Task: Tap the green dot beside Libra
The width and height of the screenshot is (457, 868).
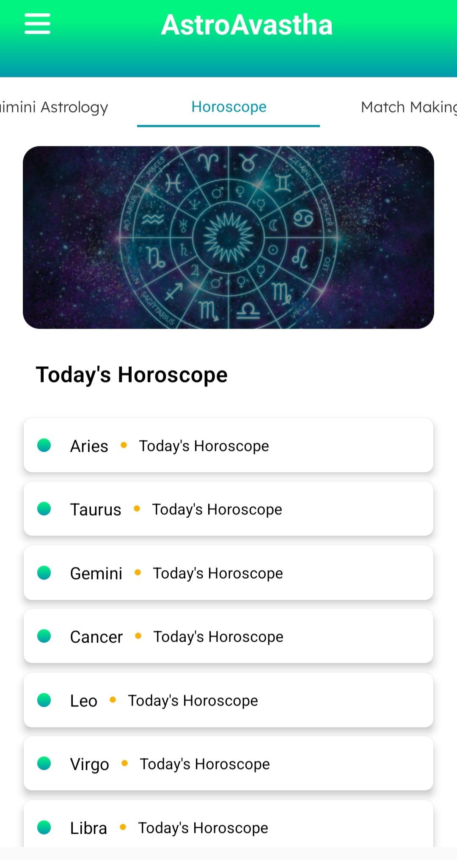Action: [44, 827]
